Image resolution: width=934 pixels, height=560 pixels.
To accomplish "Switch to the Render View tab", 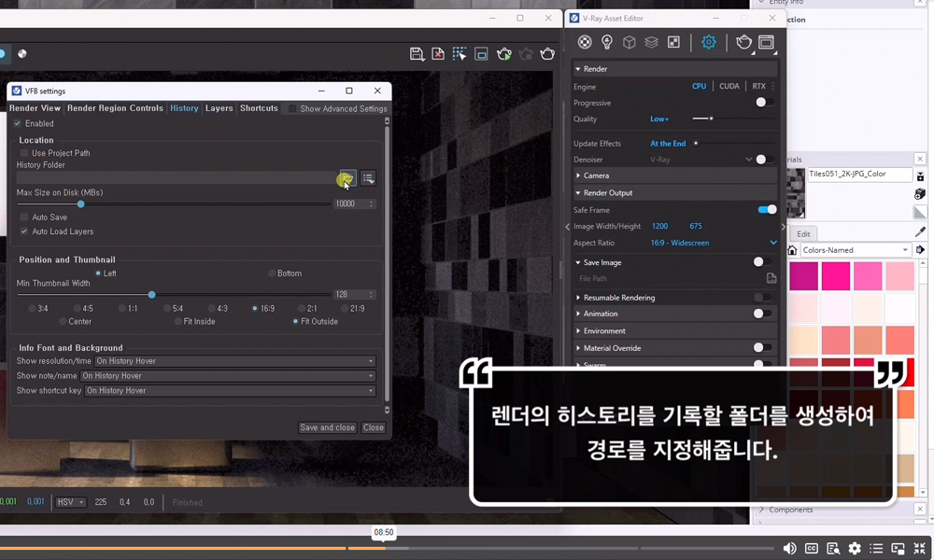I will click(x=35, y=108).
